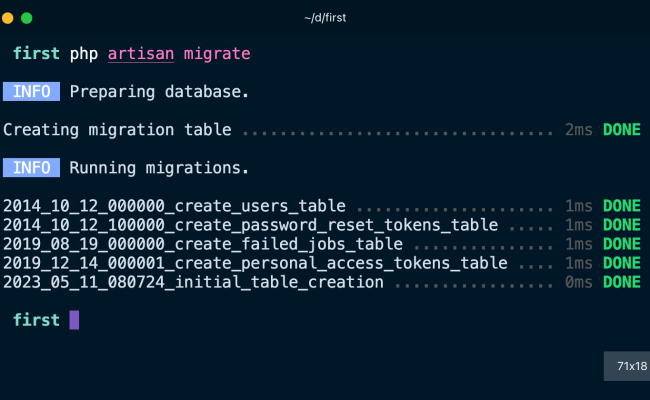Click the word 'artisan' in the command
The width and height of the screenshot is (650, 400).
[141, 54]
